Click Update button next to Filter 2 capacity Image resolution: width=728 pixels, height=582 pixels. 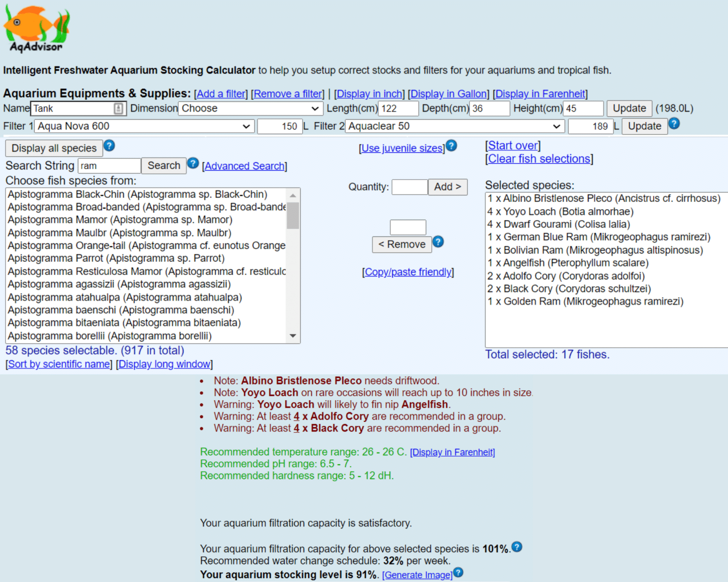[x=645, y=126]
